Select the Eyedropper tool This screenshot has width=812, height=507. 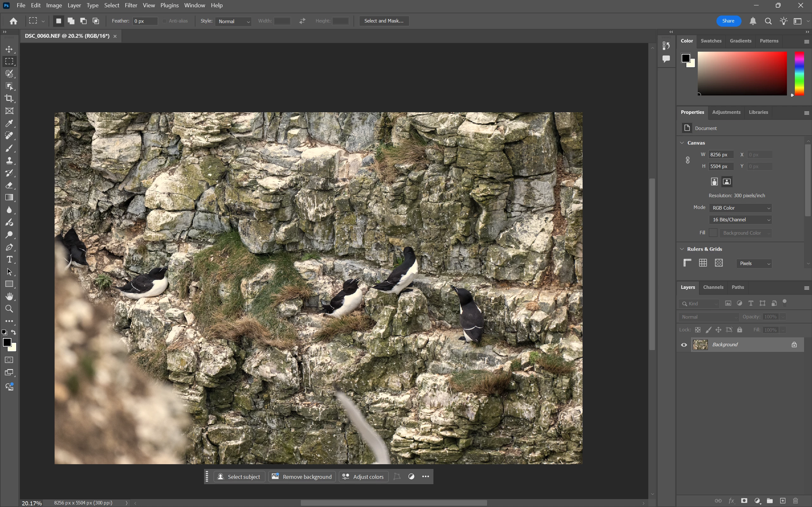coord(10,123)
